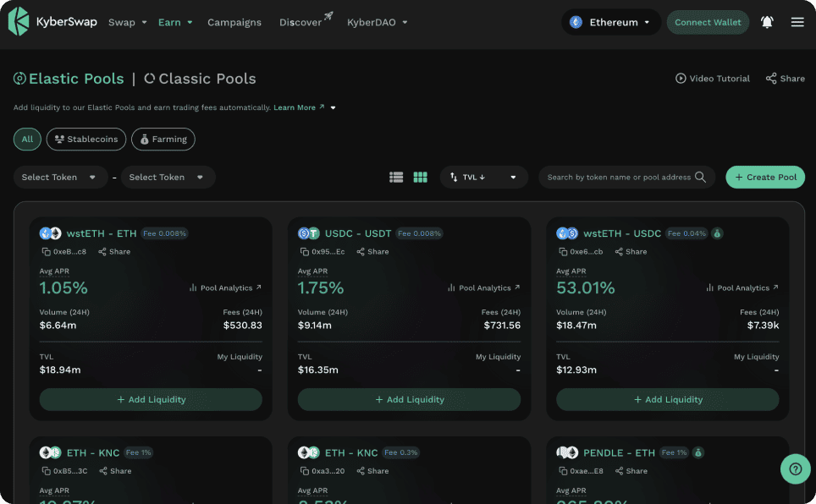The image size is (816, 504).
Task: Click the page Share link
Action: pos(786,79)
